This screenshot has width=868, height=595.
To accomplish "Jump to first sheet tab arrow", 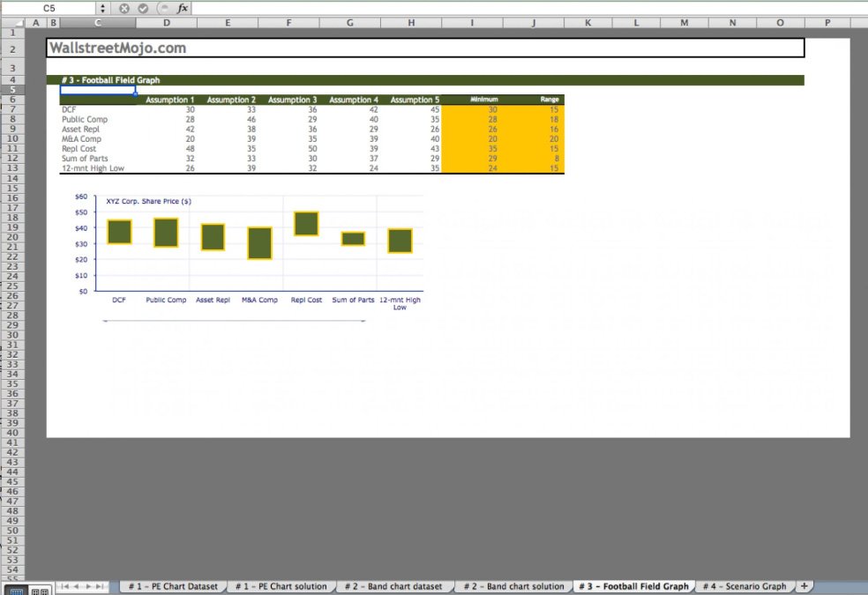I will pyautogui.click(x=64, y=586).
